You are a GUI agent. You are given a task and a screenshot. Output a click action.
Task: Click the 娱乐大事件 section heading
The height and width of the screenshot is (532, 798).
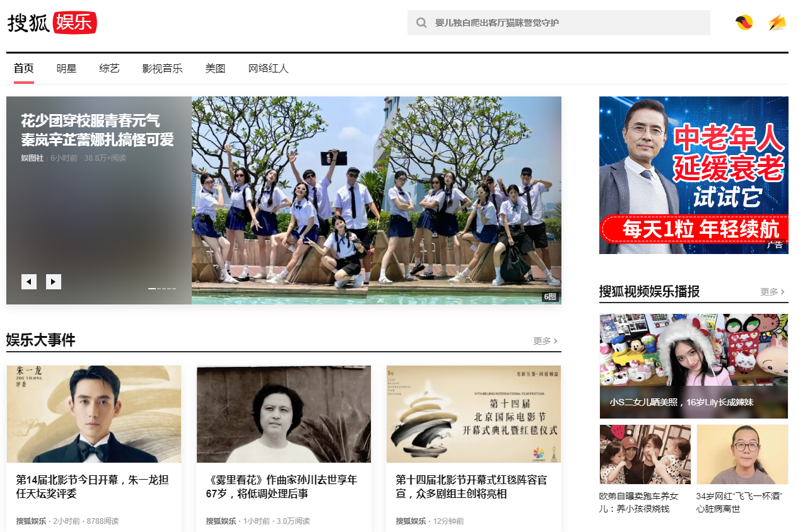41,340
